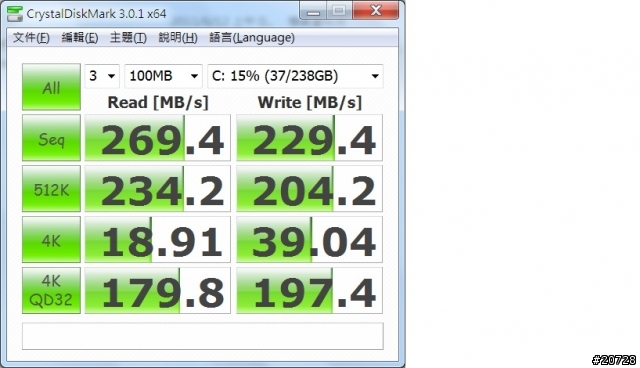Screen dimensions: 640x368
Task: Open the 主題(T) menu
Action: 128,38
